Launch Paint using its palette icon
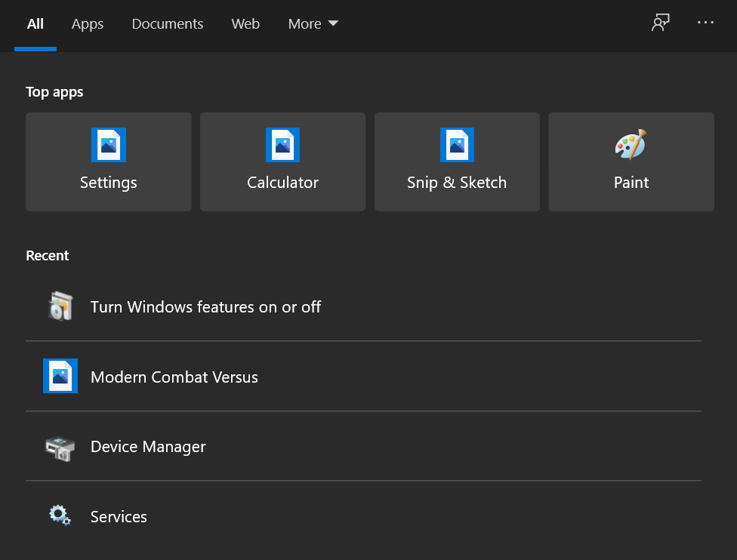 point(631,145)
